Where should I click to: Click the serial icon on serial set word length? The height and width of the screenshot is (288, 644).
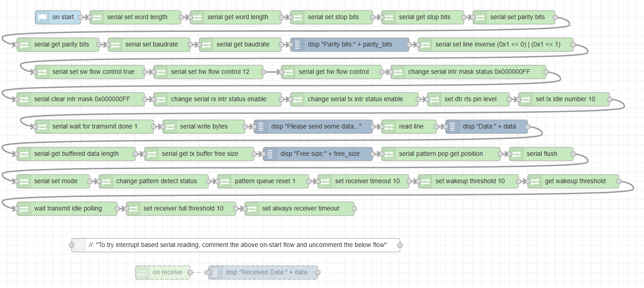click(x=97, y=17)
